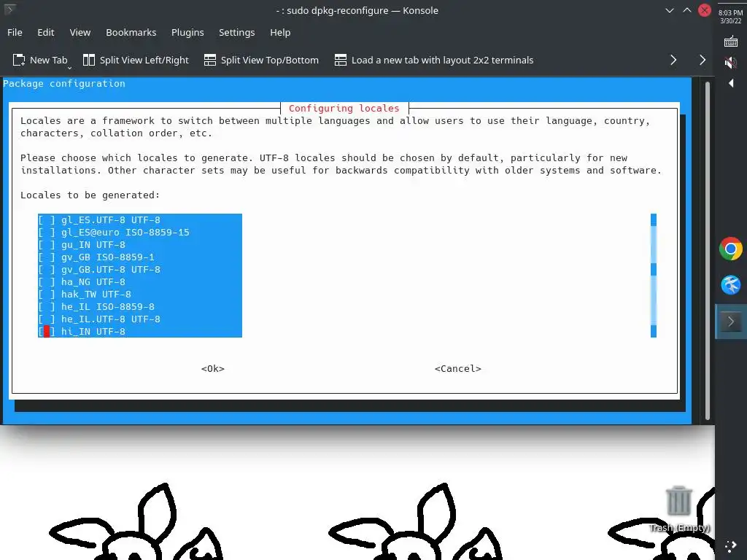Viewport: 747px width, 560px height.
Task: Open the Plugins menu
Action: click(187, 32)
